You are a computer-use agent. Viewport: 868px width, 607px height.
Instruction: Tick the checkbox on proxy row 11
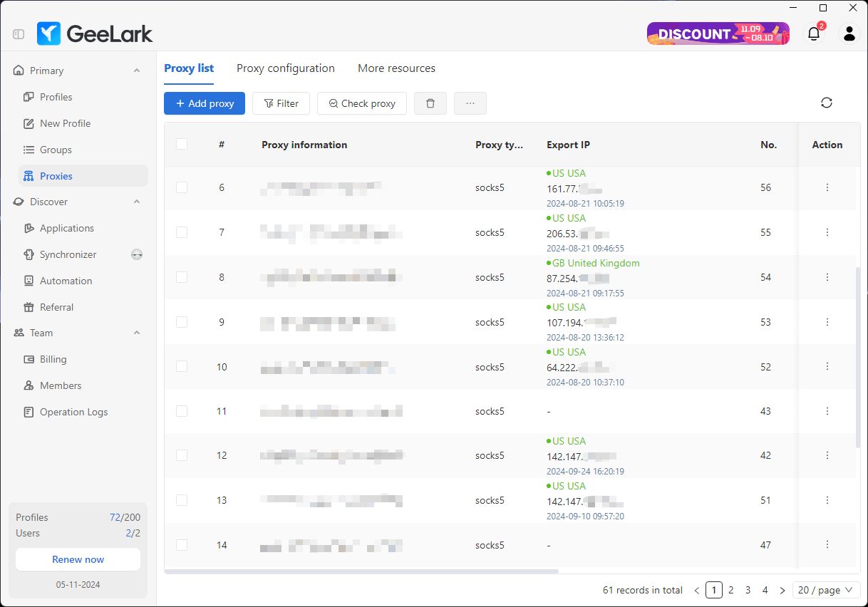click(x=181, y=411)
